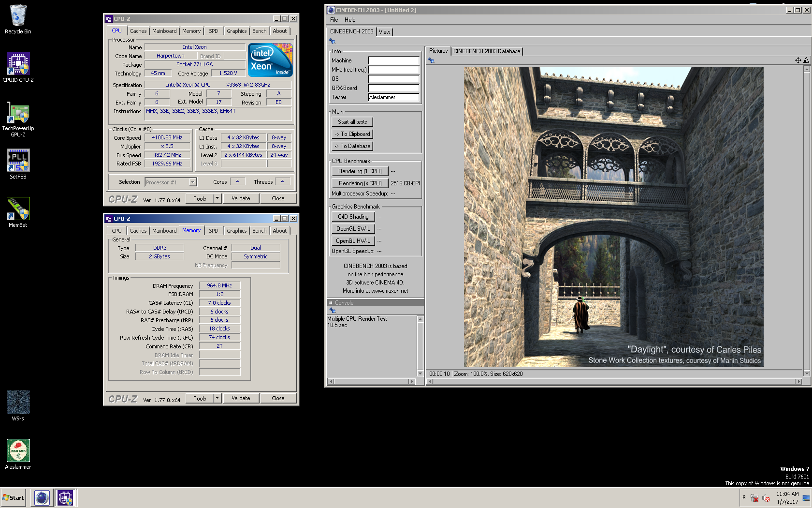Screen dimensions: 812x508
Task: Click the show desktop tray icon
Action: [806, 498]
